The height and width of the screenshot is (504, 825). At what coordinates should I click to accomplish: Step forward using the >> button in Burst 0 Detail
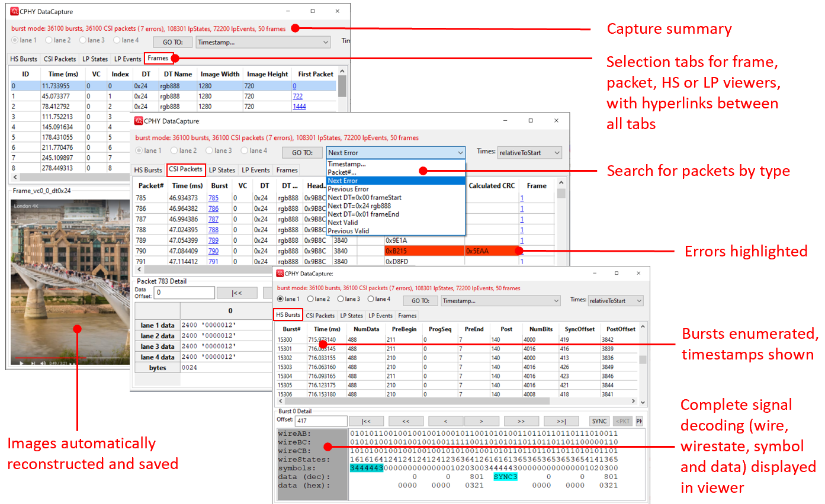pos(522,420)
